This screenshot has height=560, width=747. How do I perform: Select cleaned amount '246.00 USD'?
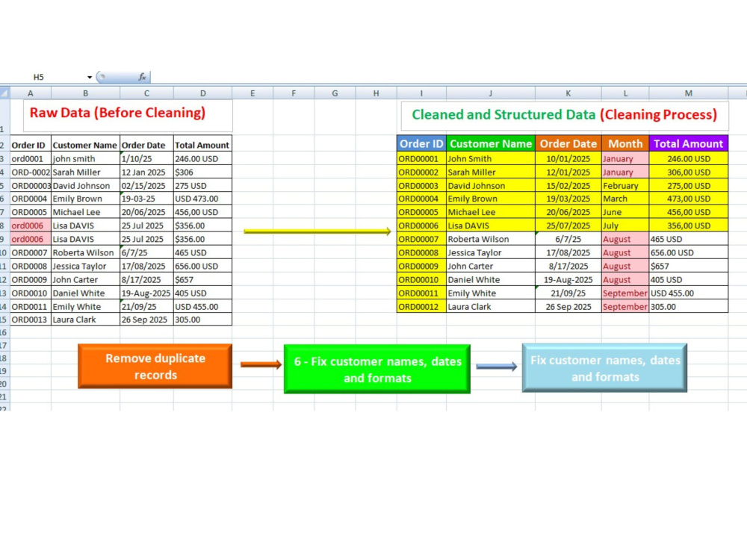tap(689, 158)
